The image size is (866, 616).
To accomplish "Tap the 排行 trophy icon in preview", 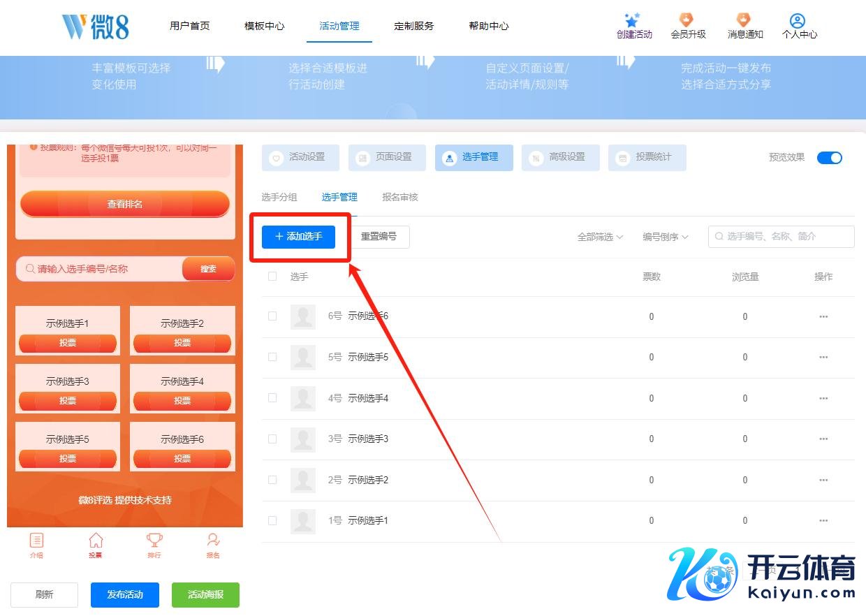I will point(154,541).
